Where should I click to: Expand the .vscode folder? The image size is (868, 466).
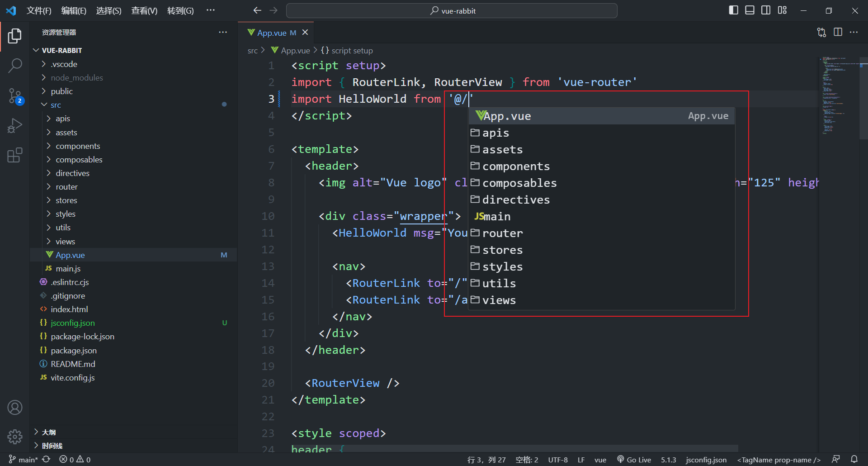pos(133,64)
